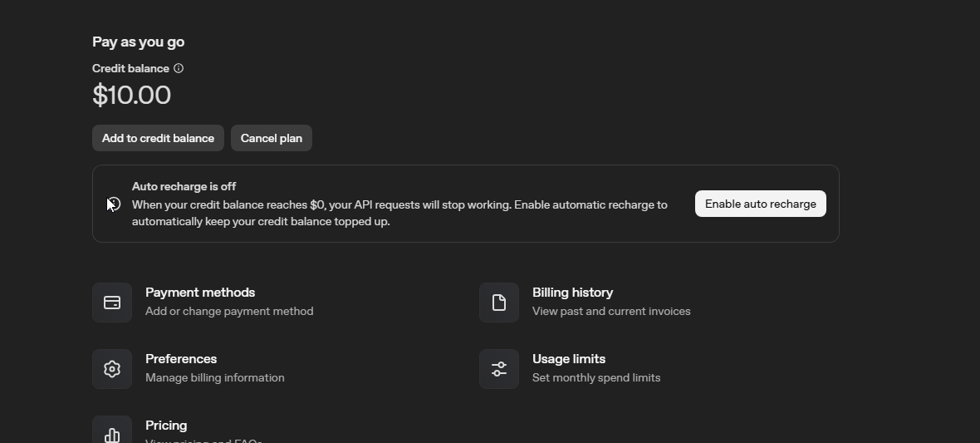Click the Credit balance info icon
This screenshot has width=980, height=443.
click(x=179, y=69)
